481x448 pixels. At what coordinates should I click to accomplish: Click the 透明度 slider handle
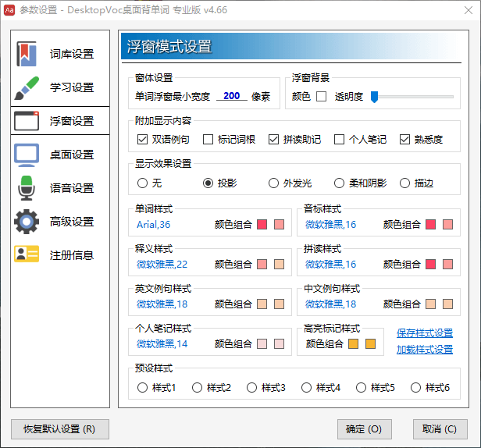coord(374,97)
